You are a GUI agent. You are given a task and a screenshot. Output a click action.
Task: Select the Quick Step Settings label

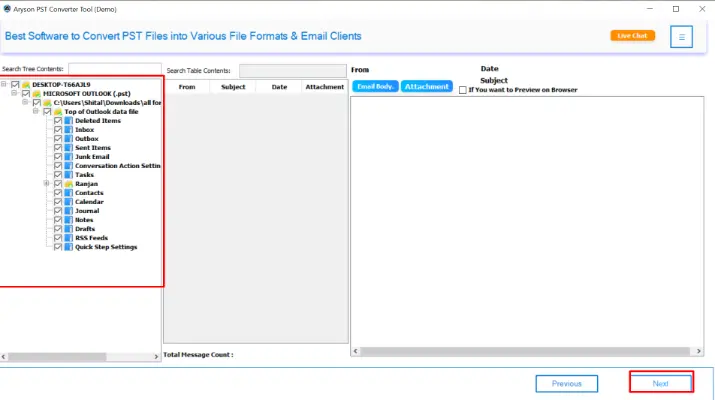(106, 247)
